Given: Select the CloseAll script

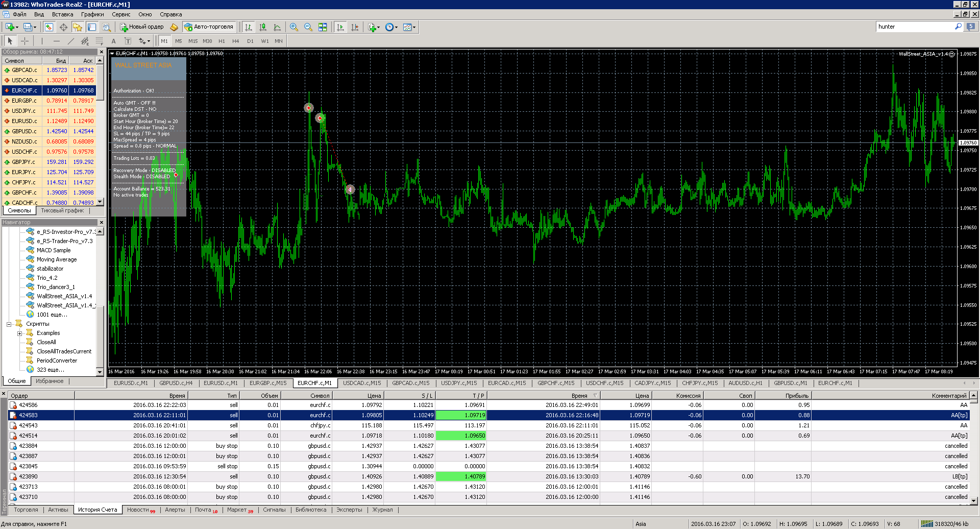Looking at the screenshot, I should 46,342.
